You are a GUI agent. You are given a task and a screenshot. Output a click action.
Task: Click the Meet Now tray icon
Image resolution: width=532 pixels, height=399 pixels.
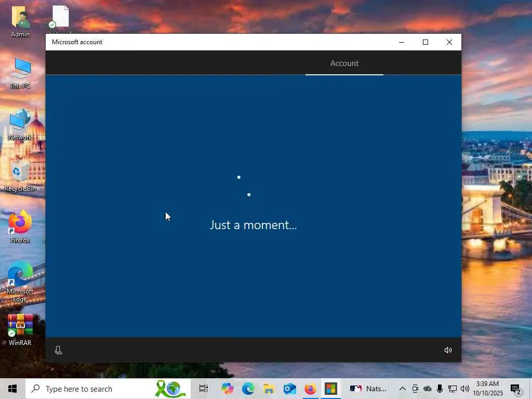coord(415,389)
